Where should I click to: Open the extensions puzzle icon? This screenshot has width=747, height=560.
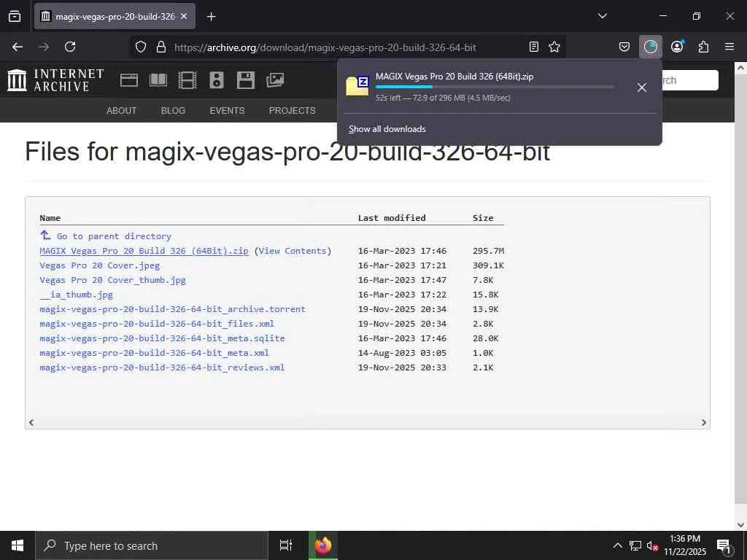(703, 47)
